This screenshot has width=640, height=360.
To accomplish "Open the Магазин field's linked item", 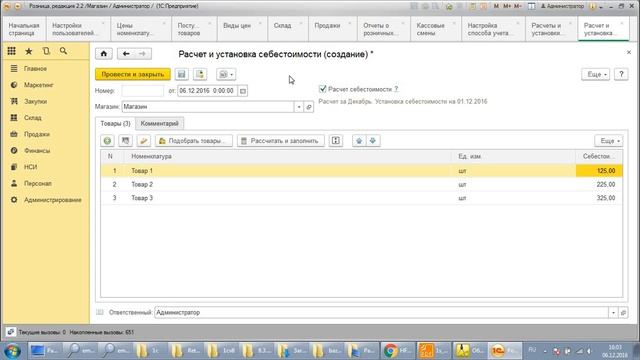I will [x=309, y=107].
